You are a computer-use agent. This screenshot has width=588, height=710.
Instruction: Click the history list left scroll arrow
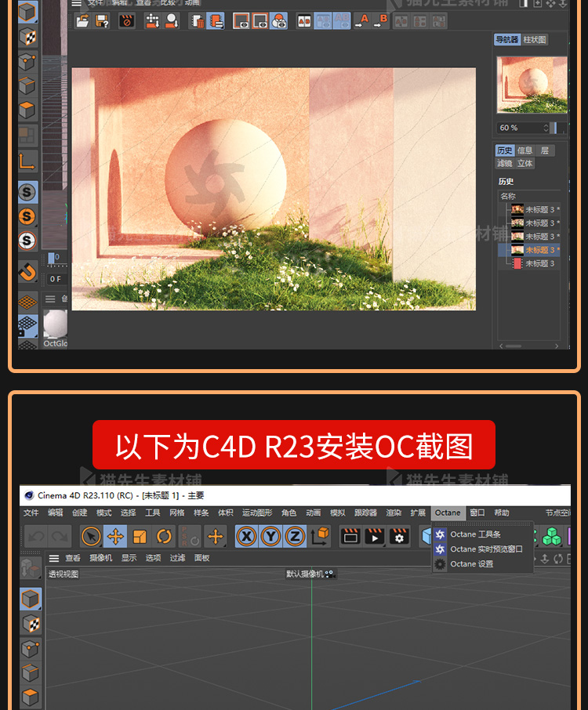(x=501, y=346)
